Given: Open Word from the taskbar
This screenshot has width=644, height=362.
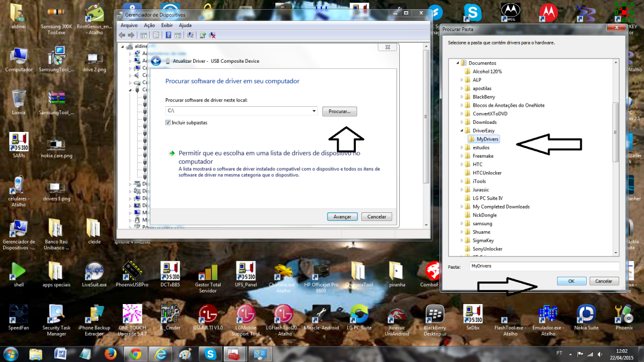Looking at the screenshot, I should [61, 354].
